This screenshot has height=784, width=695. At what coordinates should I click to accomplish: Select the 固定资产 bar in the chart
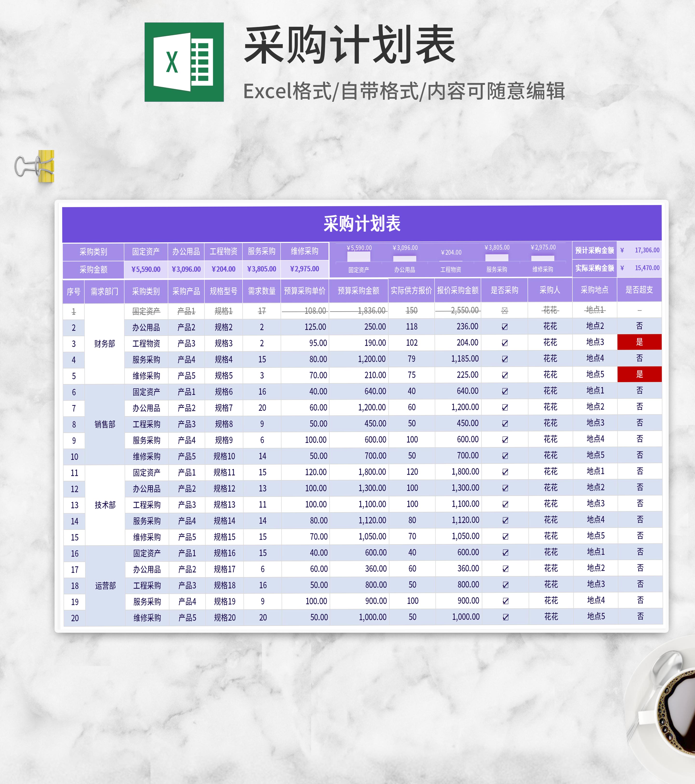(358, 256)
